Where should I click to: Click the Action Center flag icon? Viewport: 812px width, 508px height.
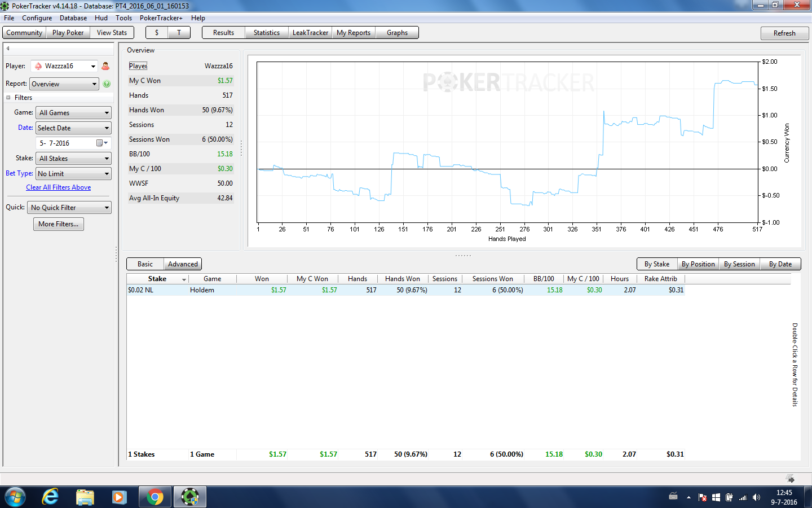703,497
